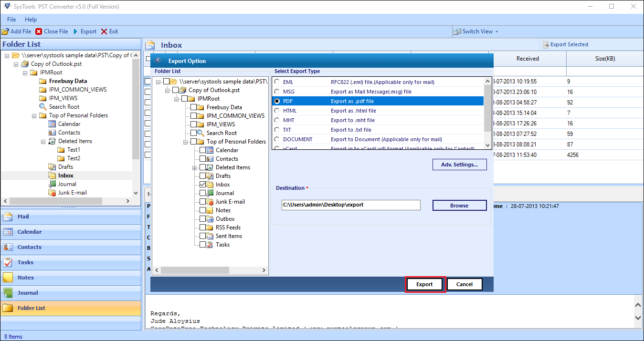Collapse Copy of Outlook.pst in left Folder List
The height and width of the screenshot is (341, 644).
[x=16, y=64]
